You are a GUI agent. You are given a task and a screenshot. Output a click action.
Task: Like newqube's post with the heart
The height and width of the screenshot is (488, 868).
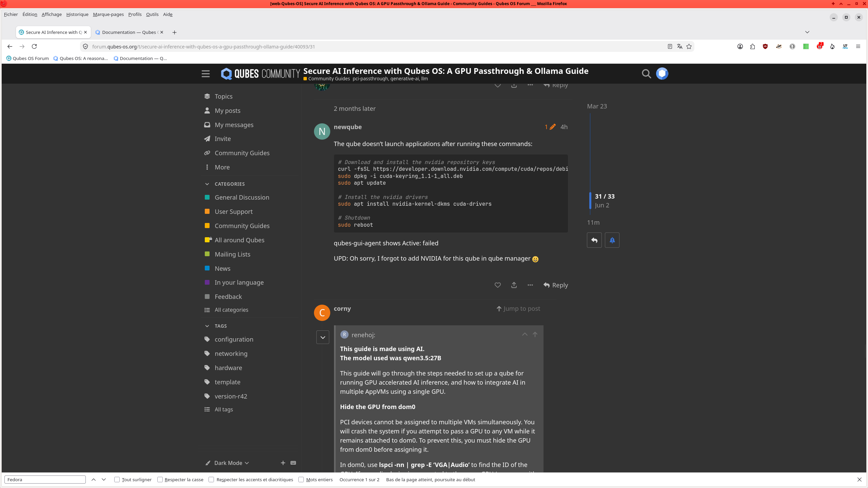pyautogui.click(x=497, y=285)
